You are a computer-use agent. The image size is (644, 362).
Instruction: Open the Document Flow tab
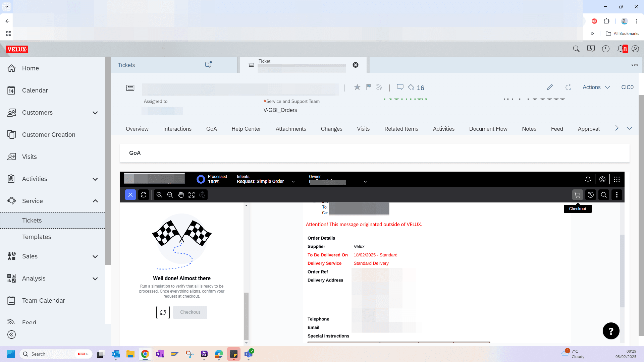(488, 129)
